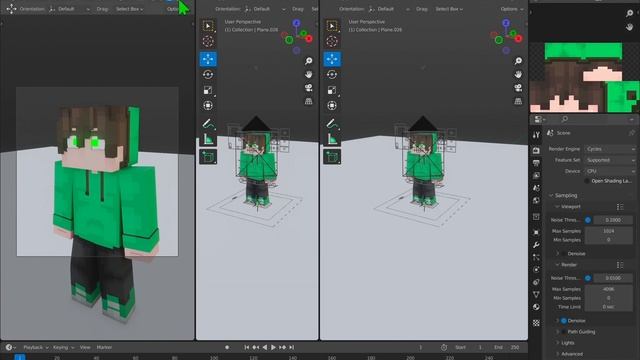Image resolution: width=640 pixels, height=360 pixels.
Task: Open the Render properties tab
Action: tap(536, 150)
